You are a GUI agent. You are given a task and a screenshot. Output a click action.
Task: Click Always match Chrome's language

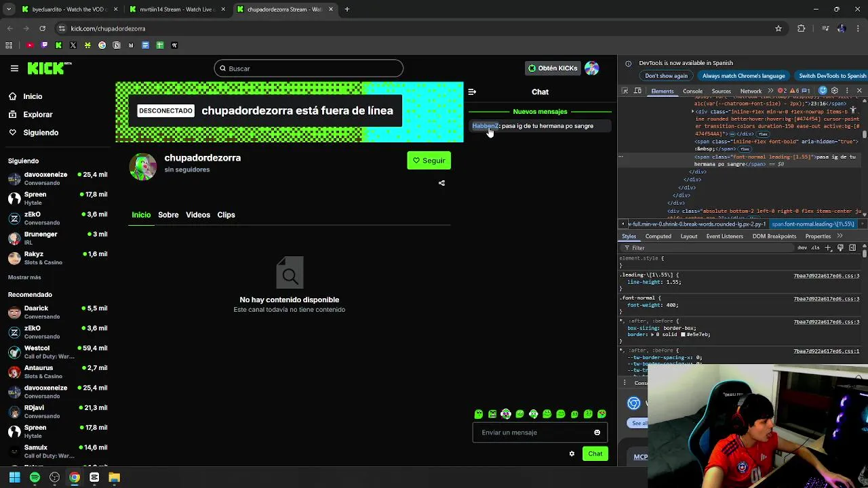coord(743,76)
